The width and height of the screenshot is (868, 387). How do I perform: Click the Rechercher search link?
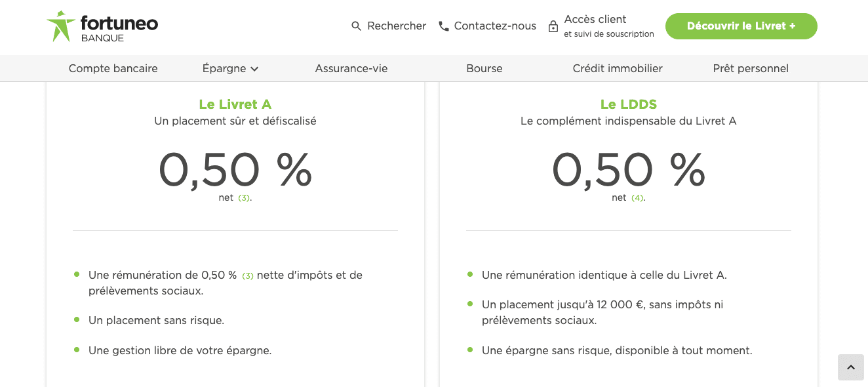(397, 26)
